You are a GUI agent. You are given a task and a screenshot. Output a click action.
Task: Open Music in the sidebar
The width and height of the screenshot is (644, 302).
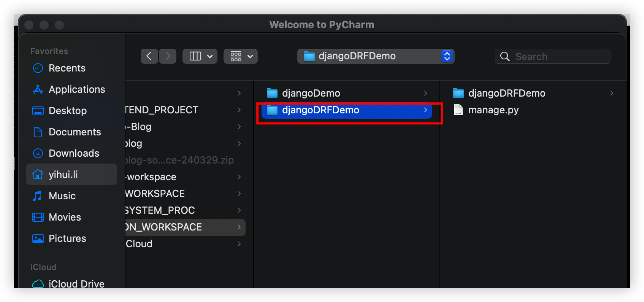(x=62, y=196)
